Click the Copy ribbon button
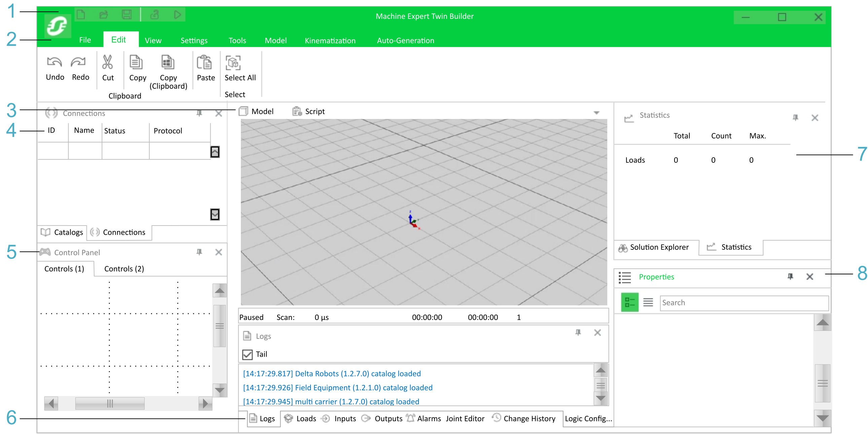 138,69
